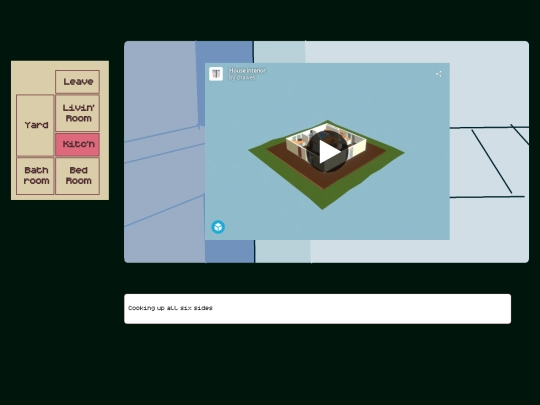Enter the Bed Room

point(77,176)
